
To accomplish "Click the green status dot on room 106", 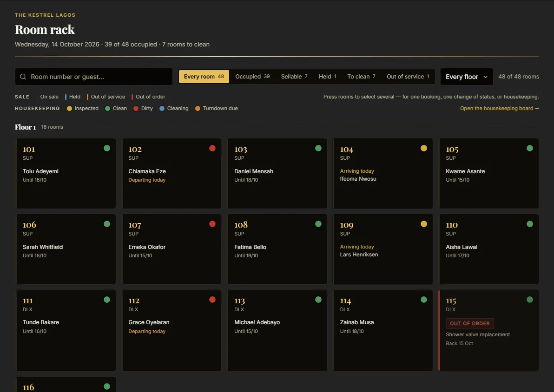I will (x=107, y=224).
